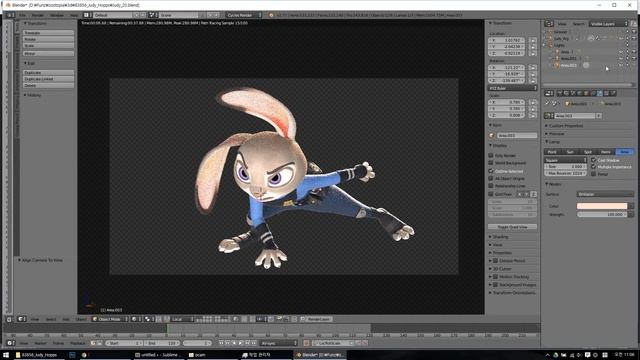Click the timeline play animation button

click(241, 343)
